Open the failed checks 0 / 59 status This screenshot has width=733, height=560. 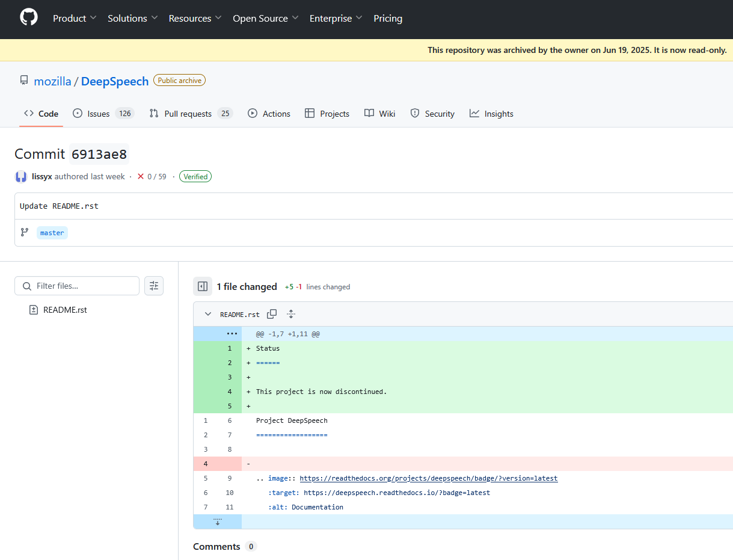pyautogui.click(x=152, y=177)
